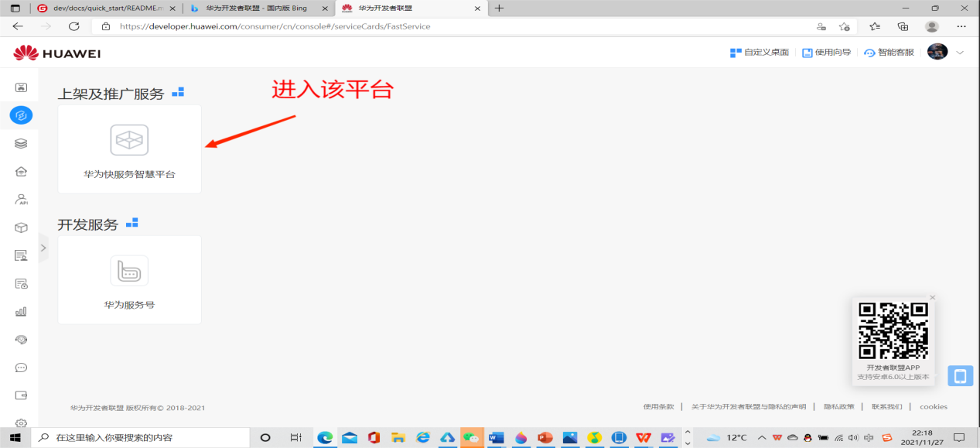The width and height of the screenshot is (980, 448).
Task: Click the 开发者联盟APP QR code image
Action: (x=893, y=331)
